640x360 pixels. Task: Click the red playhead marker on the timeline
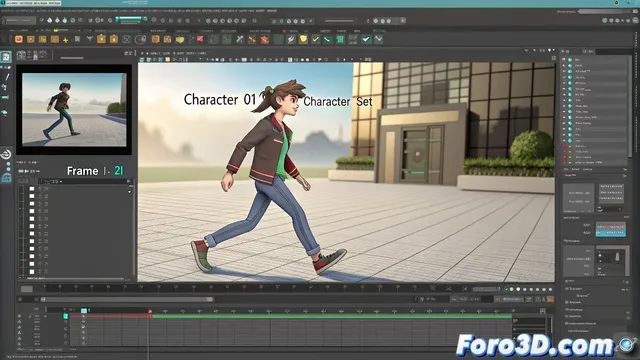pyautogui.click(x=150, y=312)
